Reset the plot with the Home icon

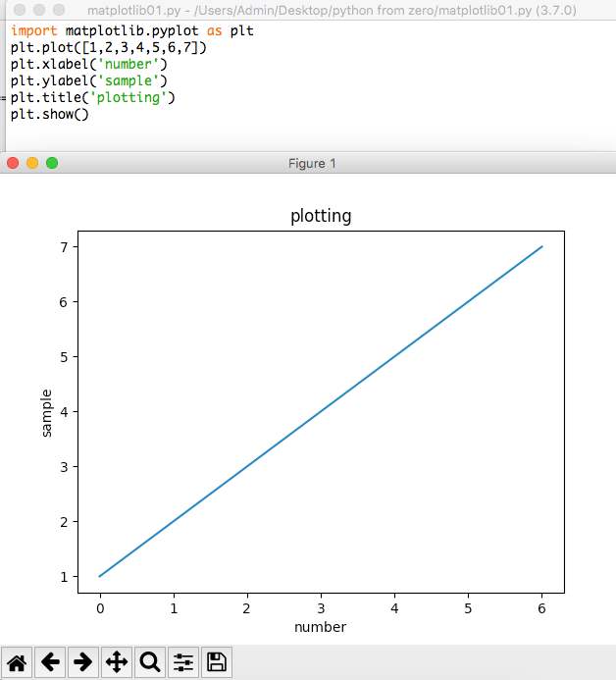[18, 662]
